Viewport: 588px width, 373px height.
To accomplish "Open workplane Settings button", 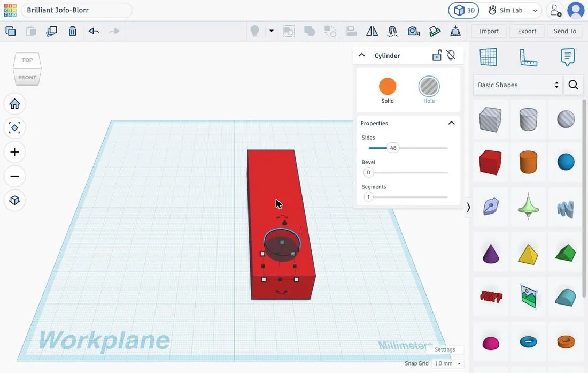I will [445, 349].
